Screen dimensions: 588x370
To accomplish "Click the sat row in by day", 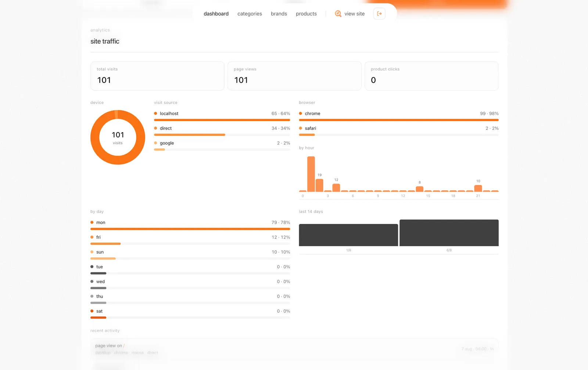I will click(x=190, y=313).
